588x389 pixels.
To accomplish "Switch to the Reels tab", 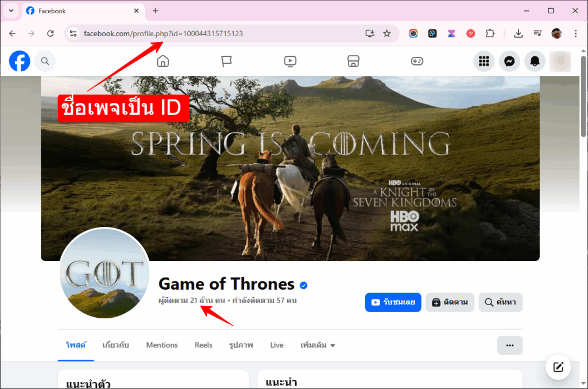I will (203, 345).
